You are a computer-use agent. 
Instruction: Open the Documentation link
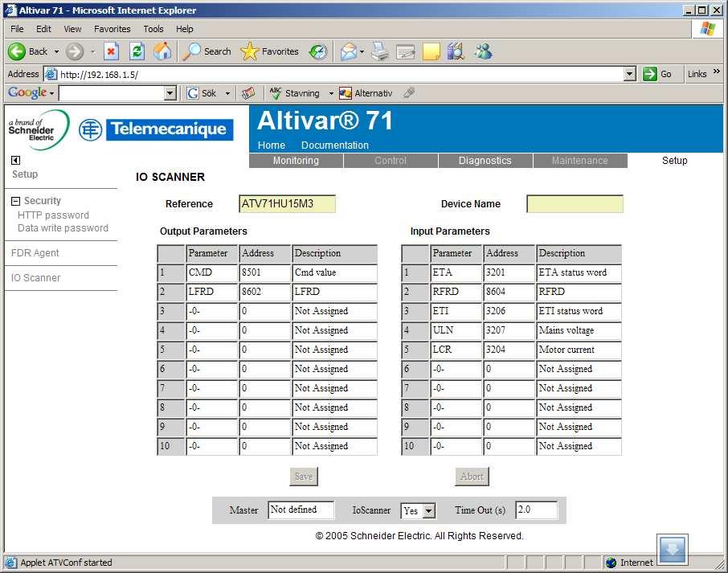(x=335, y=145)
